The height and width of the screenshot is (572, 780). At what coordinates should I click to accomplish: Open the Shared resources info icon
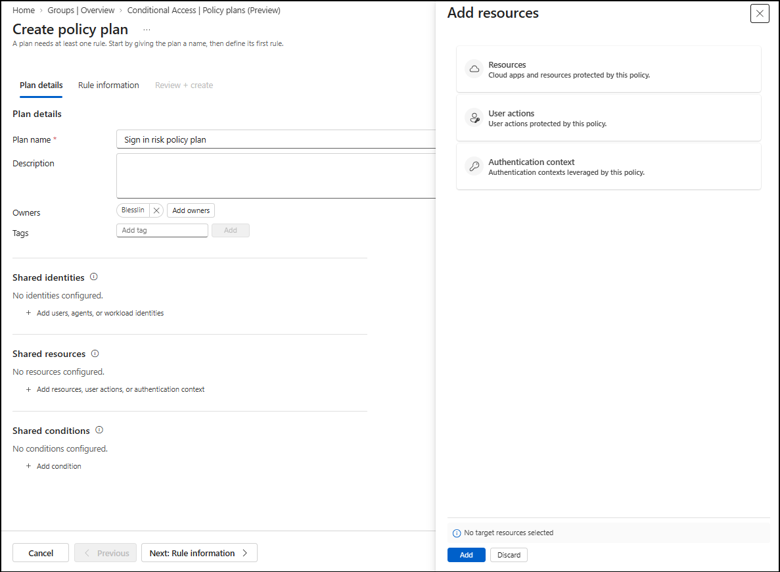[x=95, y=354]
